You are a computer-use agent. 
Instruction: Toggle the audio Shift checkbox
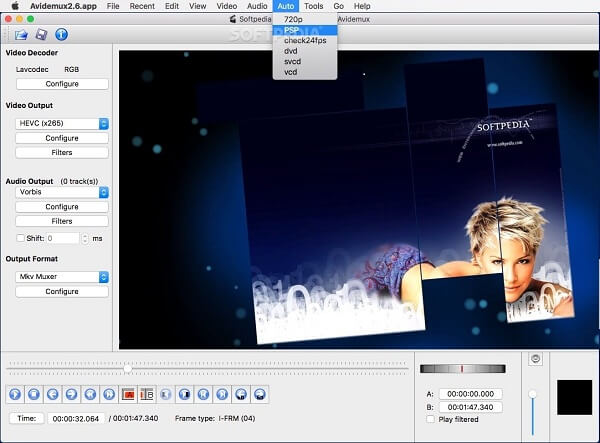coord(21,238)
